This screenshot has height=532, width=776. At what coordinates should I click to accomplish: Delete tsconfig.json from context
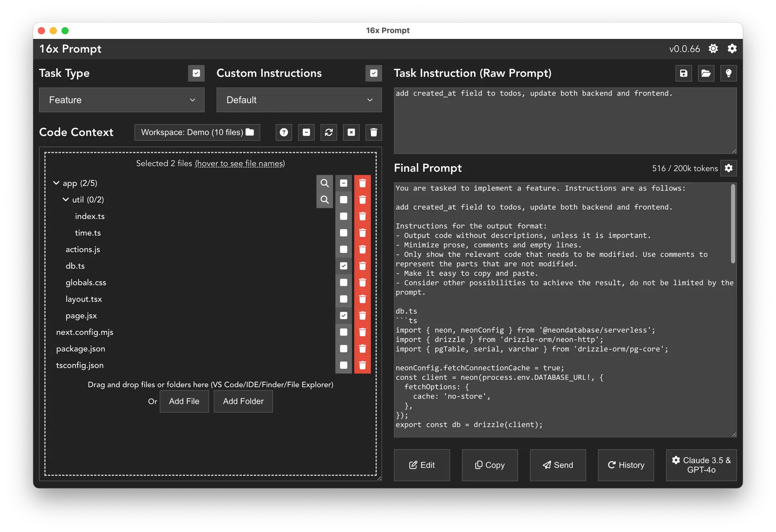point(363,365)
